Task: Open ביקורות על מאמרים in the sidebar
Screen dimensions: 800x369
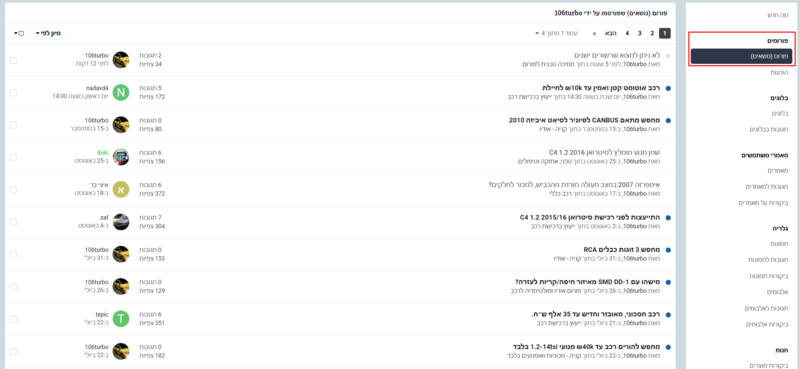Action: pos(764,203)
